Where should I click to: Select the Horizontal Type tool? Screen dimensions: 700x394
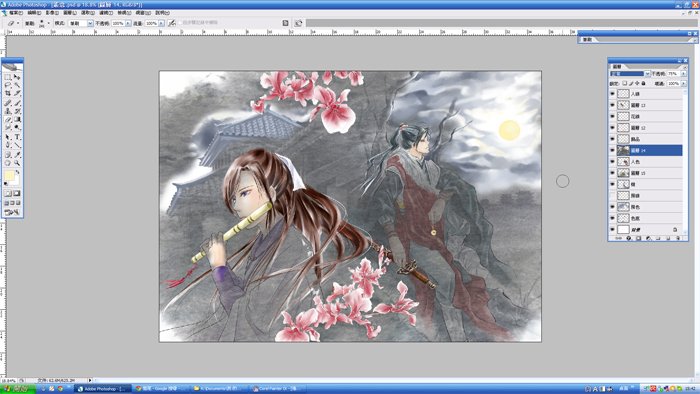click(x=17, y=137)
